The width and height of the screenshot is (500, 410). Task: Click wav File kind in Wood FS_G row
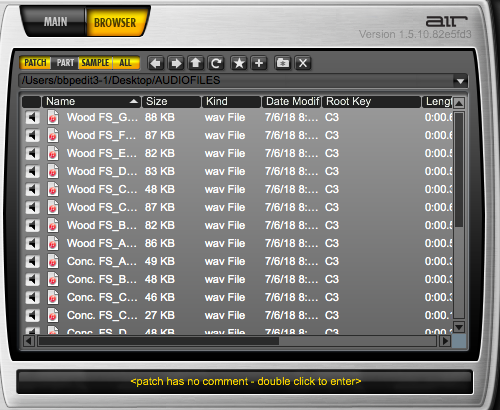[225, 117]
